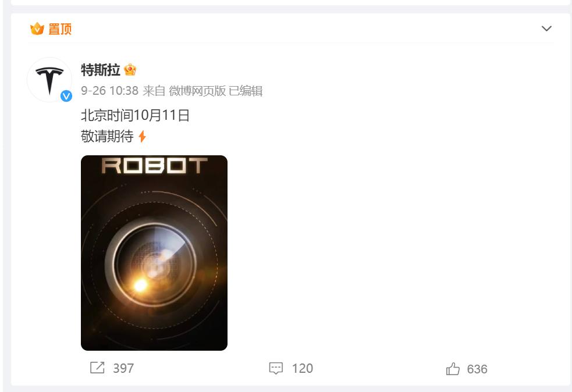Click the crown membership badge beside 特斯拉

[130, 70]
